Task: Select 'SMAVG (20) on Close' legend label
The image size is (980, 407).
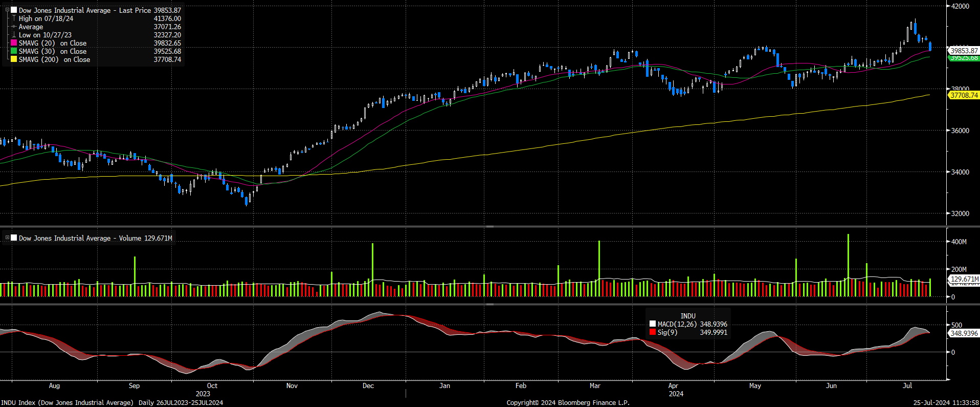Action: [x=53, y=43]
